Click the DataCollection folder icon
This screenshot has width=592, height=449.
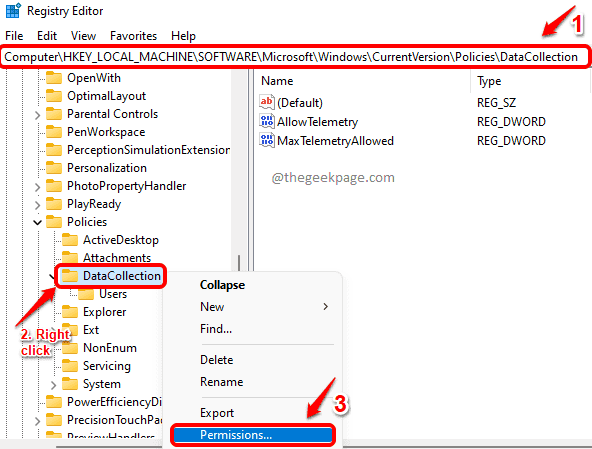pyautogui.click(x=69, y=276)
